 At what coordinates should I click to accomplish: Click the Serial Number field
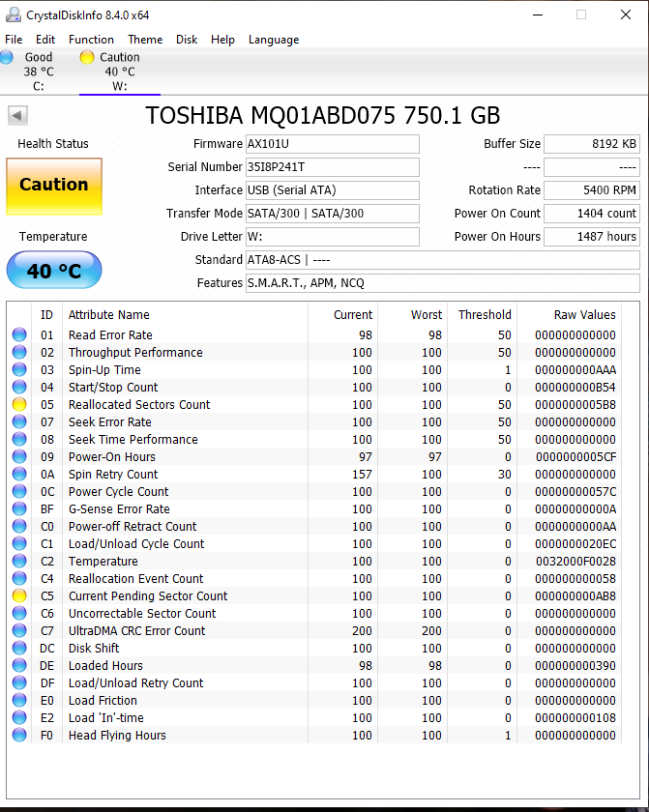[332, 167]
